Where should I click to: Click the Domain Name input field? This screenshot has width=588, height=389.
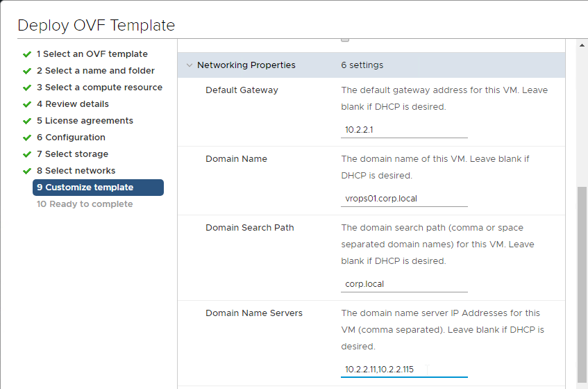[404, 199]
